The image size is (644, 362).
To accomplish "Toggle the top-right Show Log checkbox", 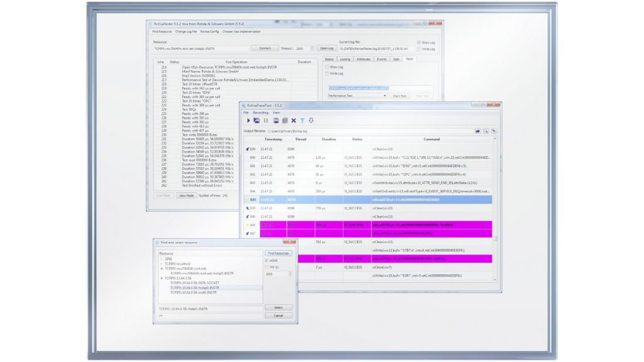I will [x=419, y=43].
